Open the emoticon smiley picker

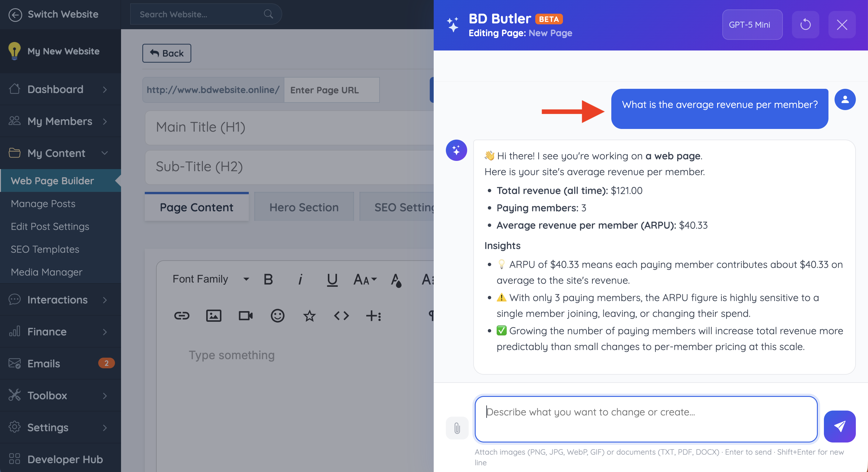277,316
